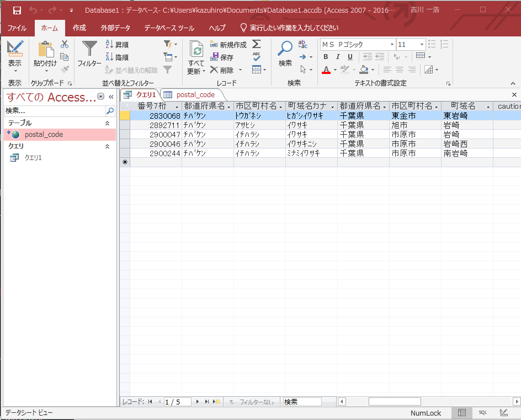521x420 pixels.
Task: Toggle italic text formatting
Action: point(337,57)
